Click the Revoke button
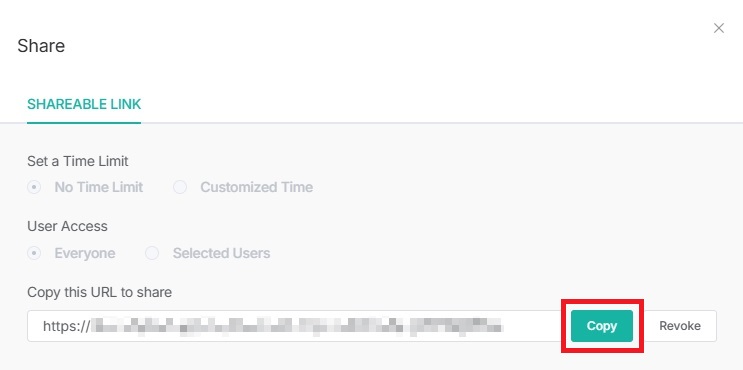 pos(680,326)
